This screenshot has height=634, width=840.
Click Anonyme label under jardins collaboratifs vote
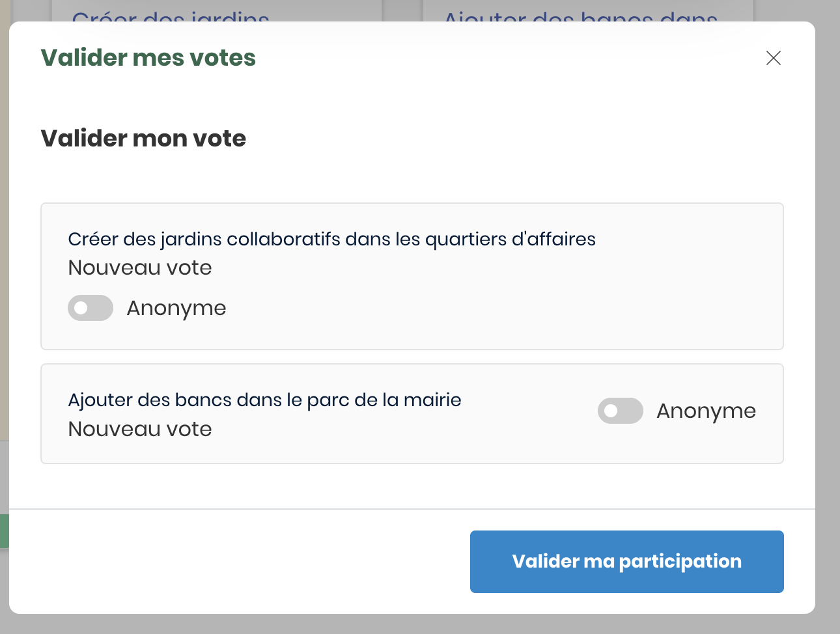pos(176,308)
